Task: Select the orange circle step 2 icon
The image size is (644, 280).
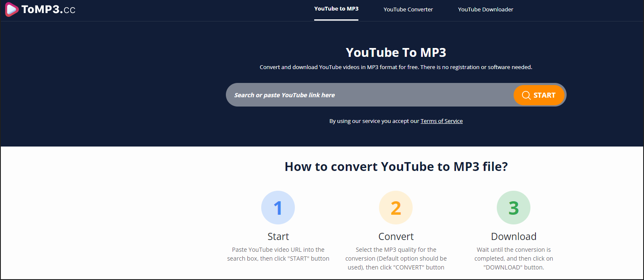Action: click(396, 207)
